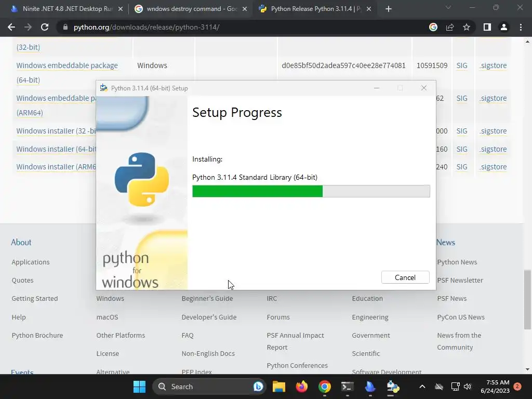The height and width of the screenshot is (399, 532).
Task: Open the Windows Start menu
Action: [139, 387]
